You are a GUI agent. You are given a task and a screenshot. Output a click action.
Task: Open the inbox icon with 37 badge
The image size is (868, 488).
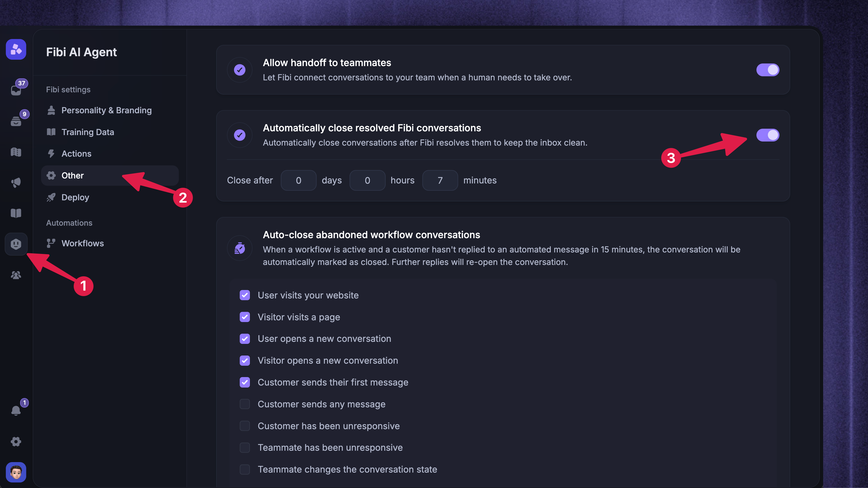coord(16,90)
